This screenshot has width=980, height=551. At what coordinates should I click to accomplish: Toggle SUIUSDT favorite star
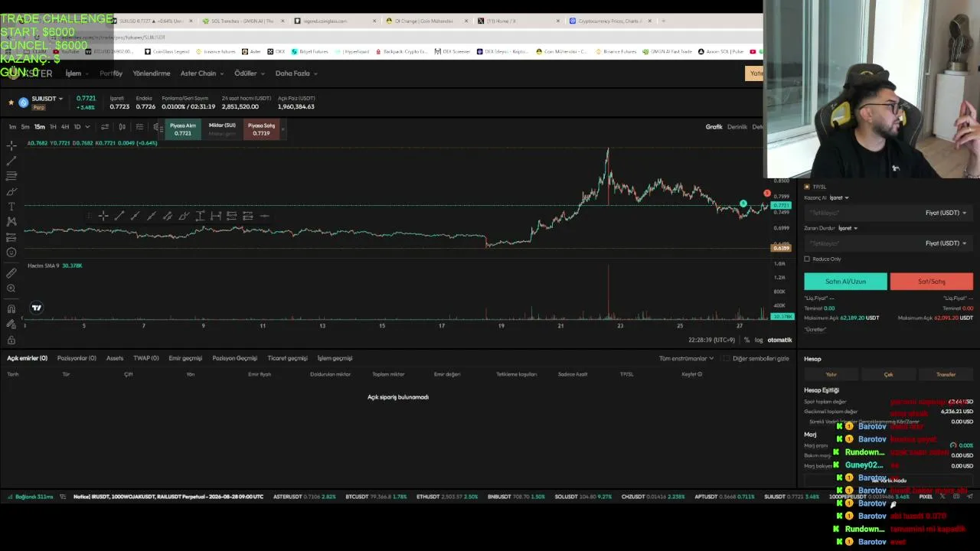[x=11, y=102]
